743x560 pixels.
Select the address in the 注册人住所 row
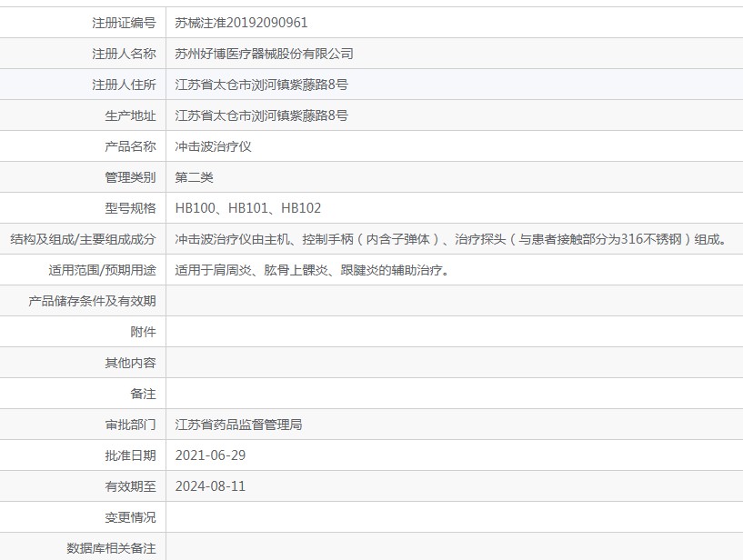(x=262, y=85)
